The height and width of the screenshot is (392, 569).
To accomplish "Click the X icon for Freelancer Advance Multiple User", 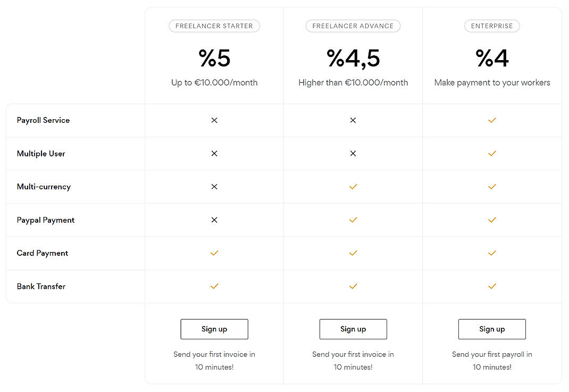I will click(353, 153).
